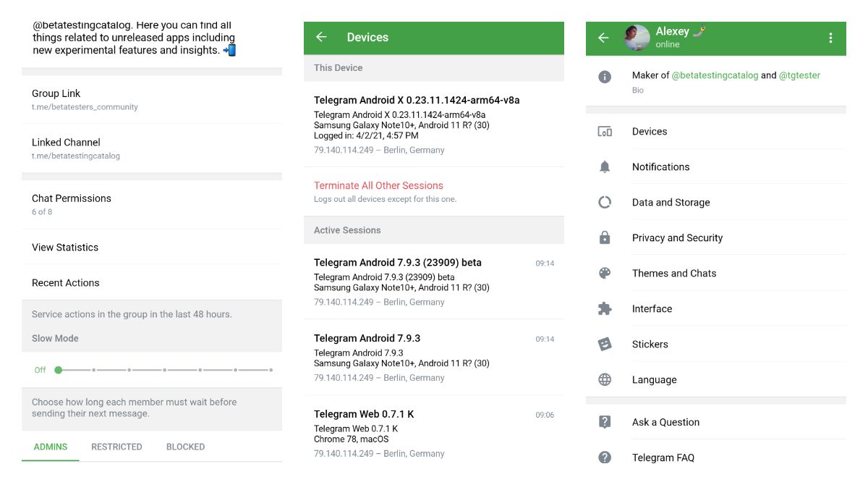Open Privacy and Security settings
Image resolution: width=868 pixels, height=485 pixels.
[x=716, y=238]
